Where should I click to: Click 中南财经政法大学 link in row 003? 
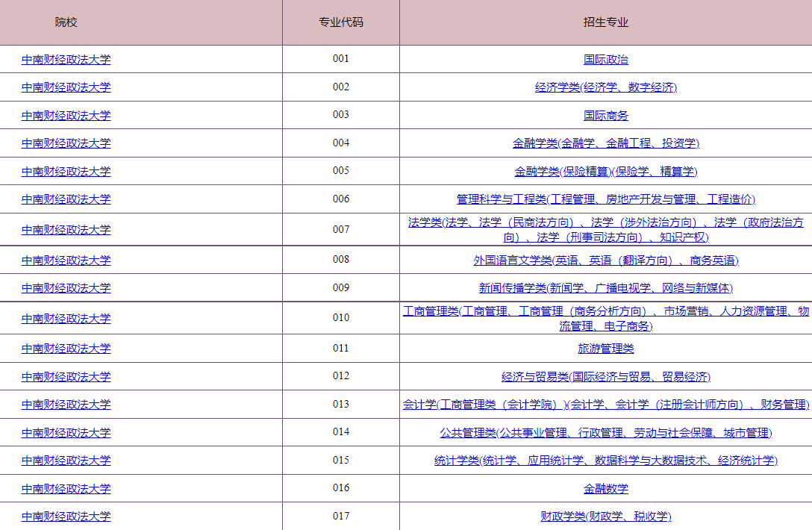66,116
